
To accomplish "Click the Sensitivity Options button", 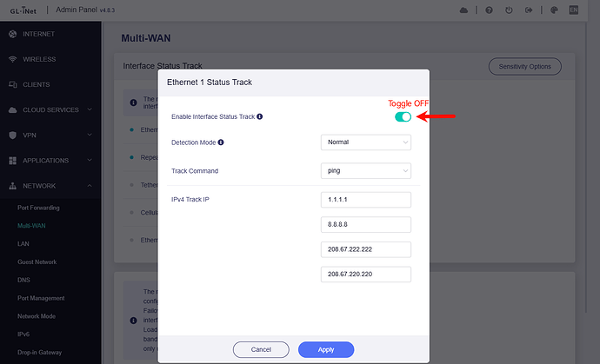I will (524, 66).
